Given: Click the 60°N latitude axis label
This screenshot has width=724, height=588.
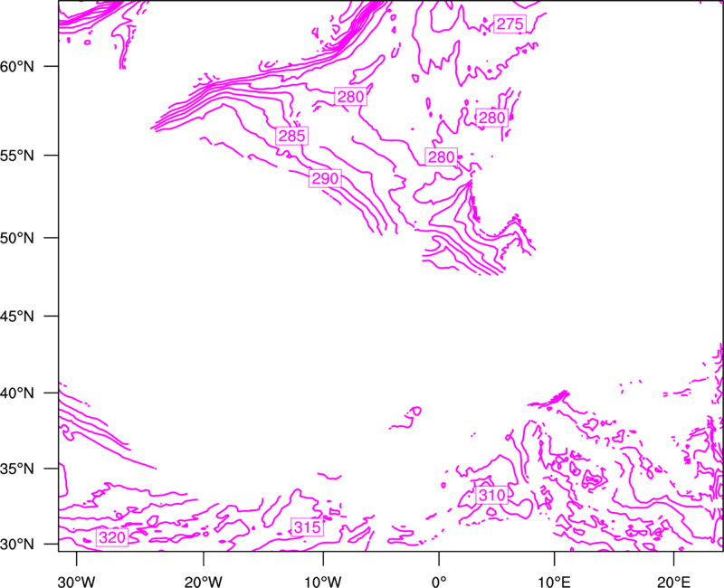Looking at the screenshot, I should point(17,66).
